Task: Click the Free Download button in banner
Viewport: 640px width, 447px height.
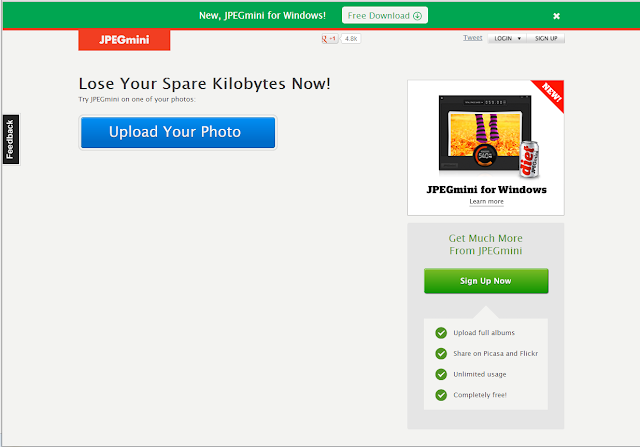Action: (384, 16)
